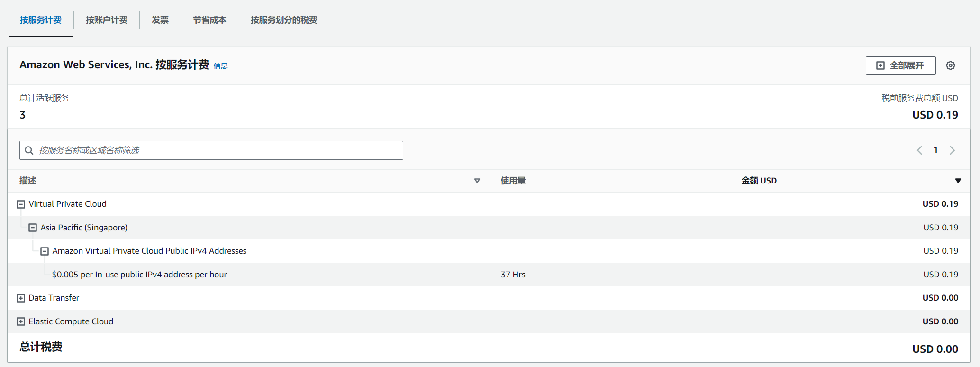Click Amazon Web Services 按服务计费 heading
This screenshot has height=367, width=980.
click(114, 65)
